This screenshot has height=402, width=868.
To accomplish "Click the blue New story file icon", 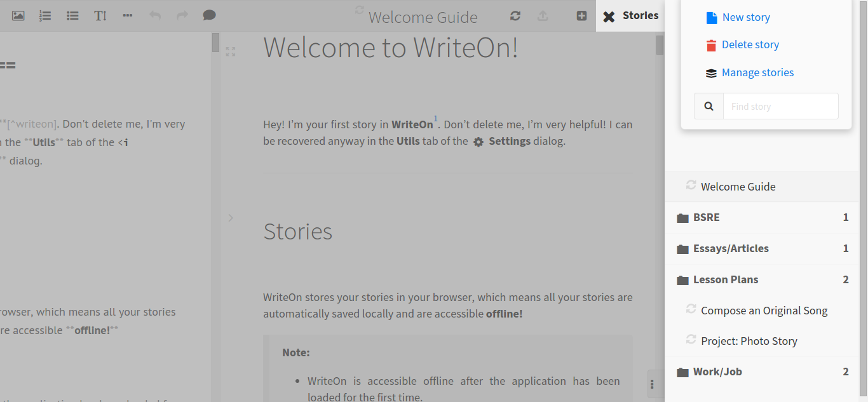I will point(712,18).
